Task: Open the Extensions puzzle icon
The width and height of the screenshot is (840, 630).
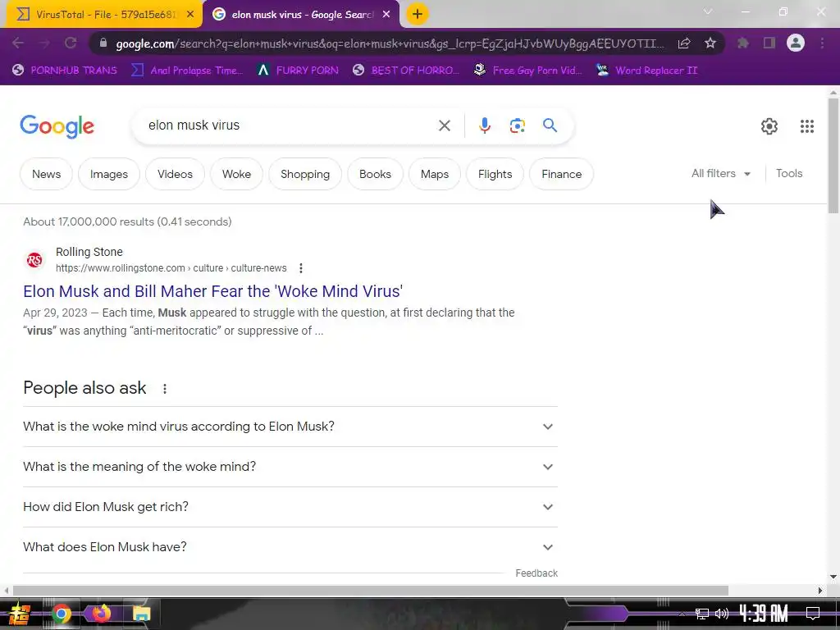Action: [x=742, y=43]
